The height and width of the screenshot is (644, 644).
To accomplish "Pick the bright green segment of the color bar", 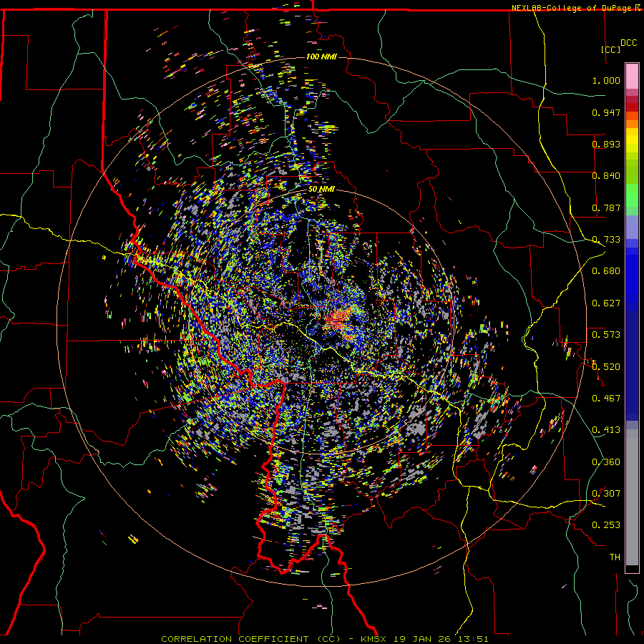I will click(632, 195).
